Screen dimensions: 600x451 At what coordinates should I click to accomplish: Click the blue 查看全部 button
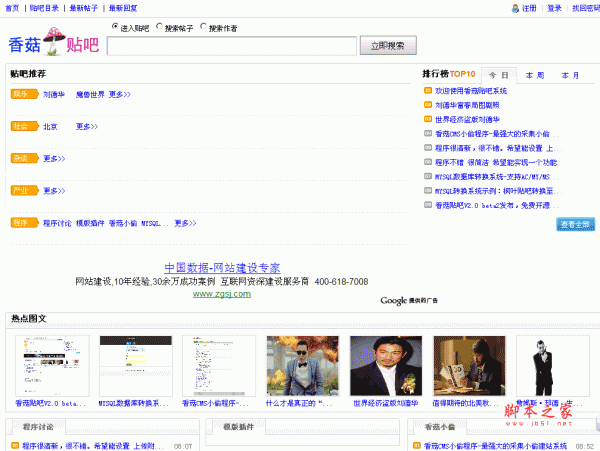coord(575,224)
